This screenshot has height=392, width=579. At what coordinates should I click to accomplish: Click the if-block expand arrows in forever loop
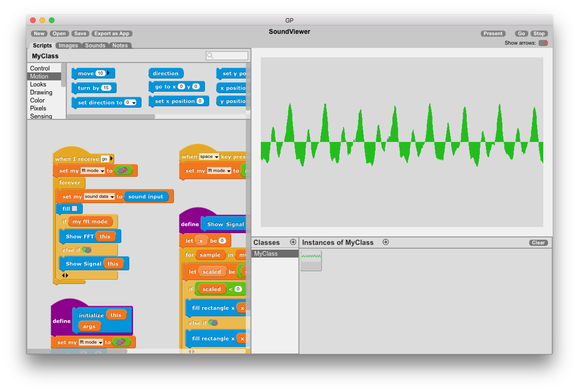[65, 275]
